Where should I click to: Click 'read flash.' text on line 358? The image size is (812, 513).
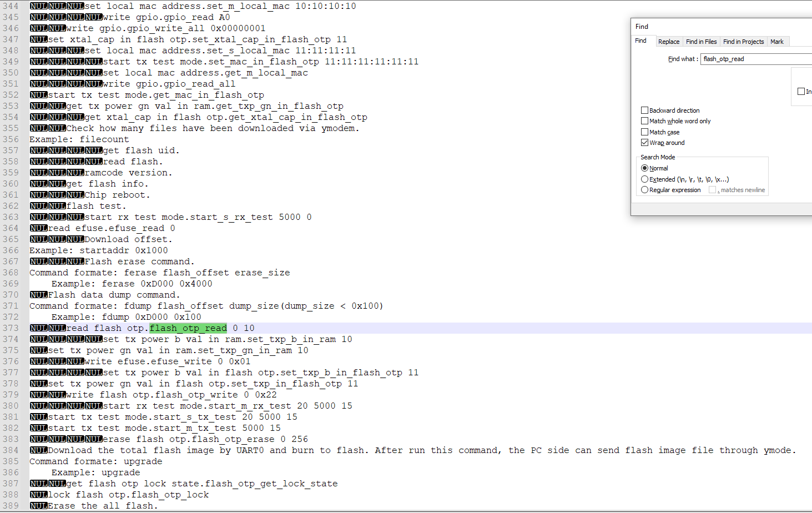point(133,162)
